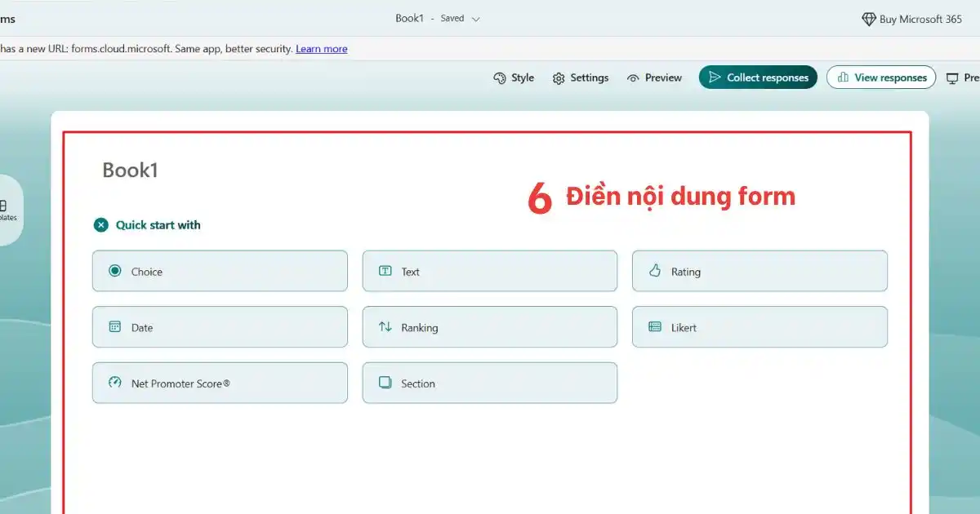Click the Rating thumbs-up icon
980x514 pixels.
[x=655, y=270]
